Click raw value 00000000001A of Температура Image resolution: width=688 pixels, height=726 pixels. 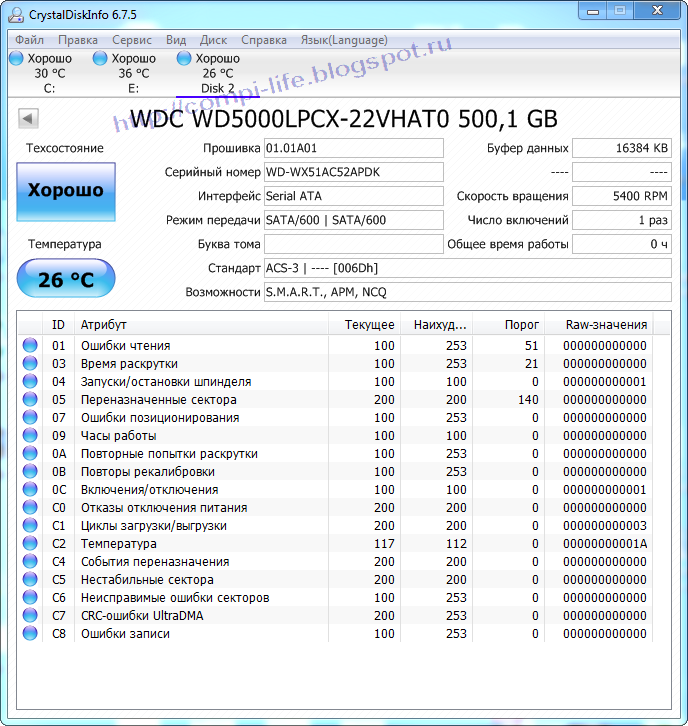(605, 544)
